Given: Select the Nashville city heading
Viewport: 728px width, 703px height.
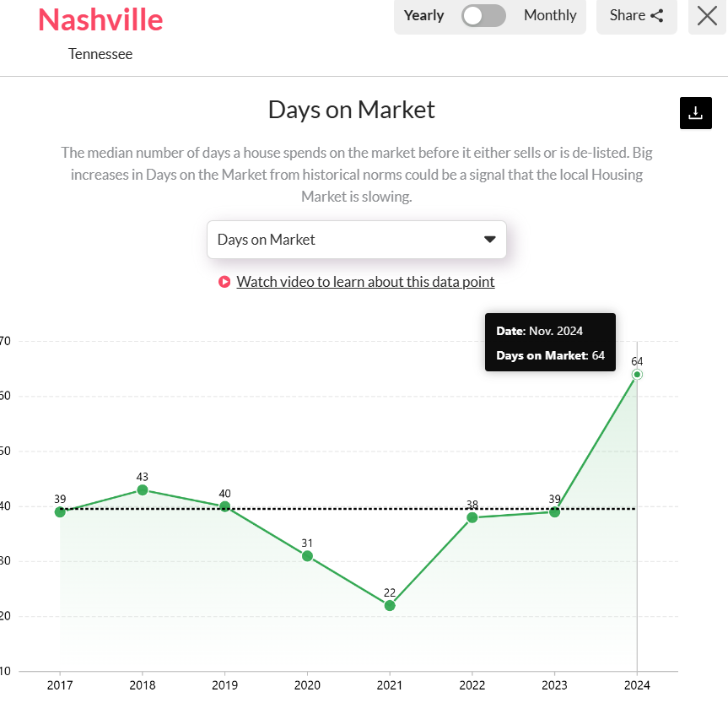Looking at the screenshot, I should (x=100, y=20).
